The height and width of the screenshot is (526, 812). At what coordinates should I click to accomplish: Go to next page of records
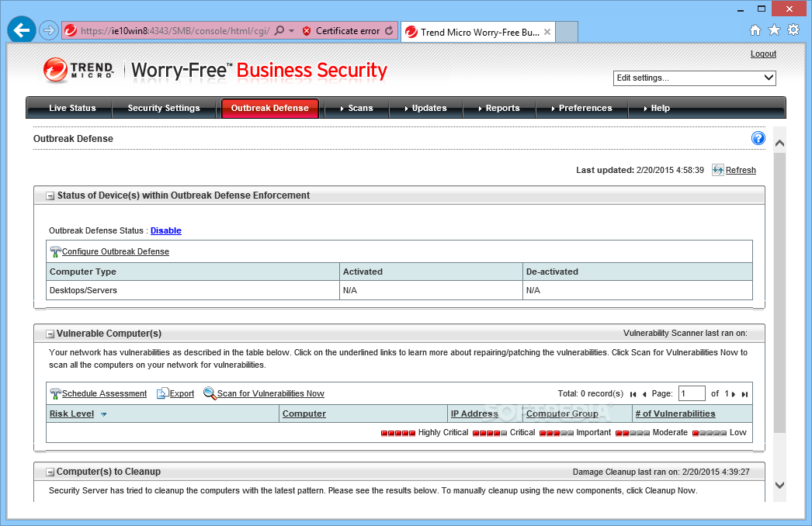(x=734, y=394)
